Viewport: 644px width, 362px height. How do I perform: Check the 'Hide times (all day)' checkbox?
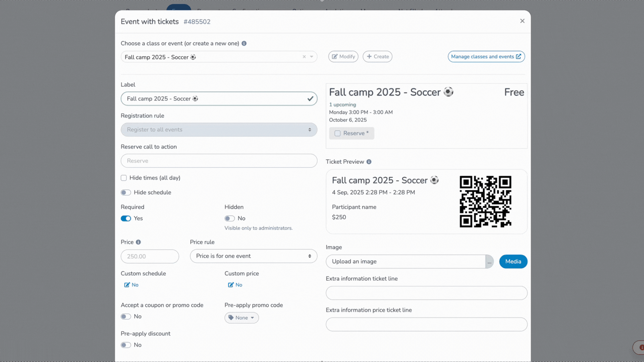[124, 178]
